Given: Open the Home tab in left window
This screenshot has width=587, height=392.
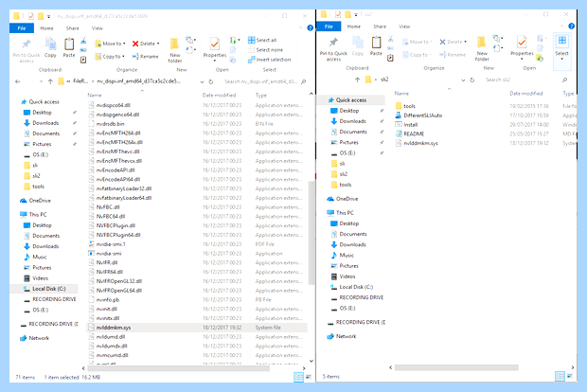Looking at the screenshot, I should 46,28.
